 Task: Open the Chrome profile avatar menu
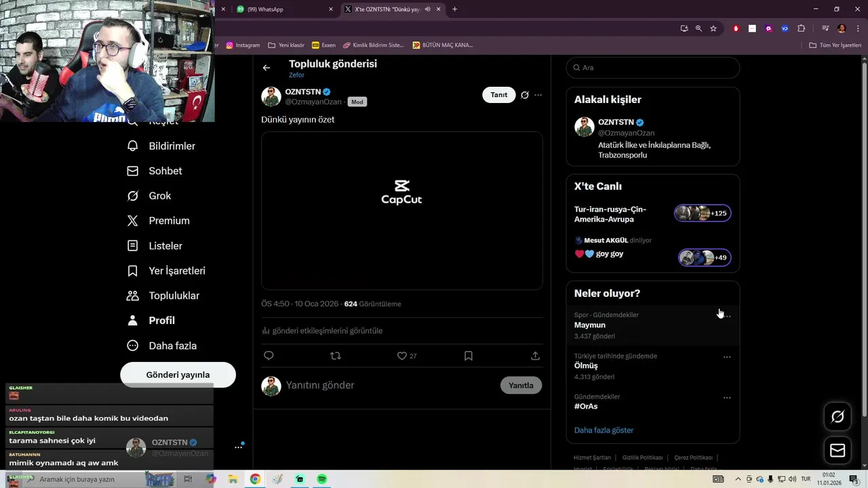pyautogui.click(x=842, y=28)
